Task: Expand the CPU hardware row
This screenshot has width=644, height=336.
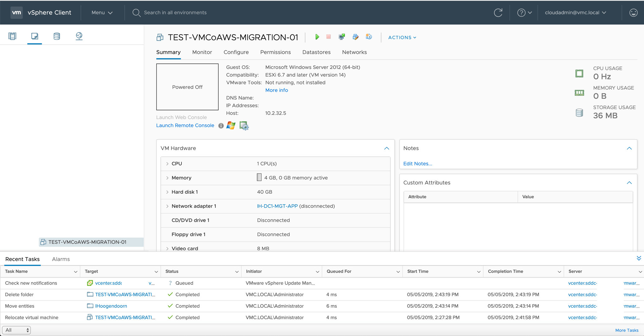Action: [167, 163]
